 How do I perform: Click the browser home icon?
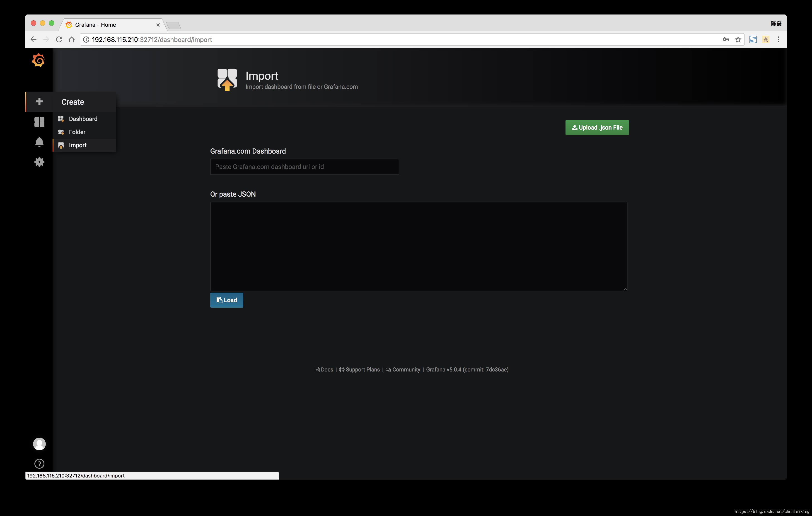point(72,39)
